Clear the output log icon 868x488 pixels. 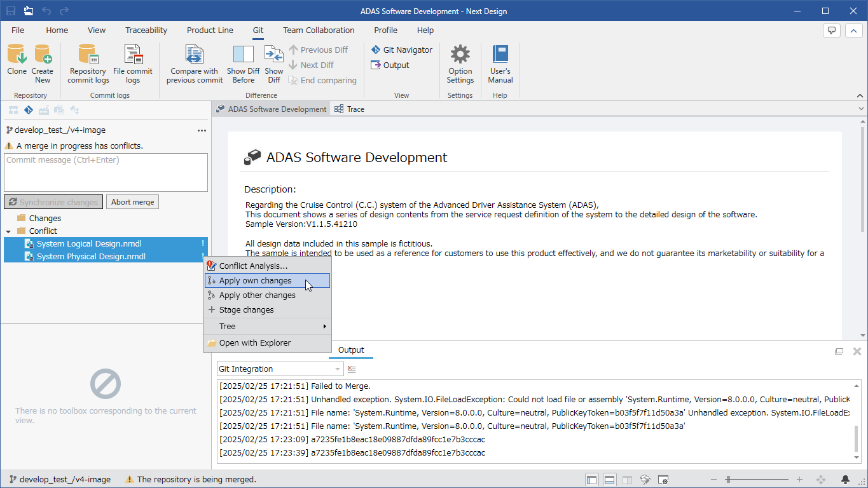(x=352, y=369)
